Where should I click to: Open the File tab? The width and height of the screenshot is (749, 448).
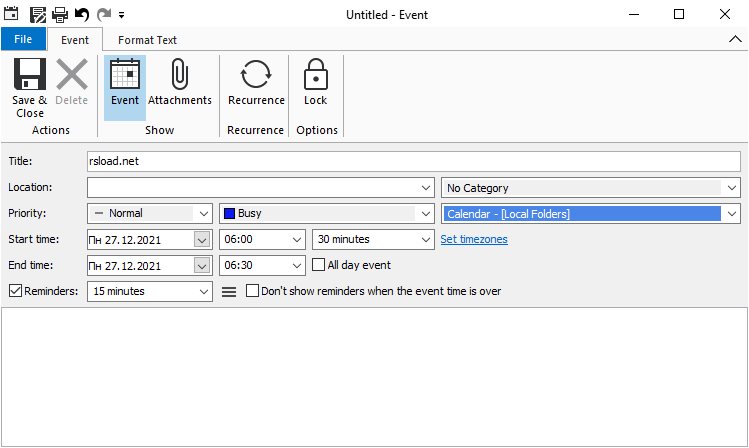click(x=23, y=39)
